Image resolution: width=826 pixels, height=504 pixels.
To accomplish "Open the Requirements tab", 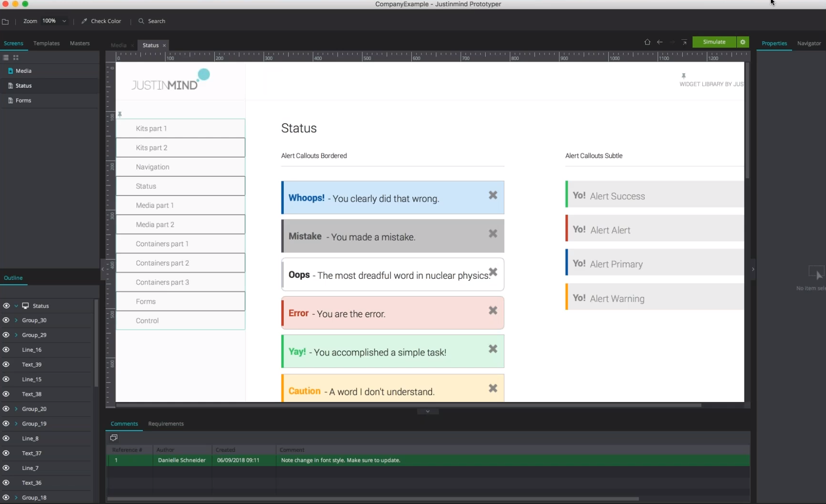I will (x=166, y=424).
